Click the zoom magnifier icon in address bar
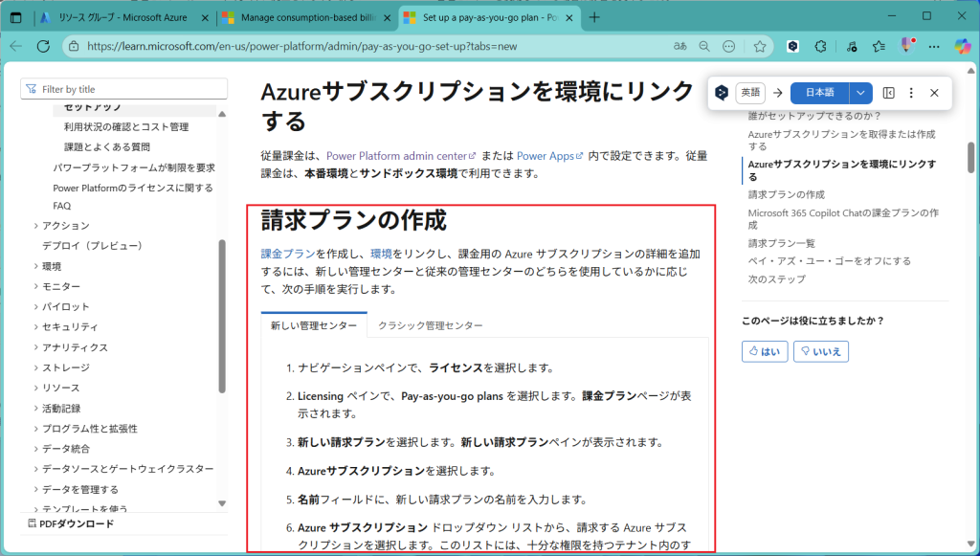The image size is (980, 556). [x=704, y=46]
